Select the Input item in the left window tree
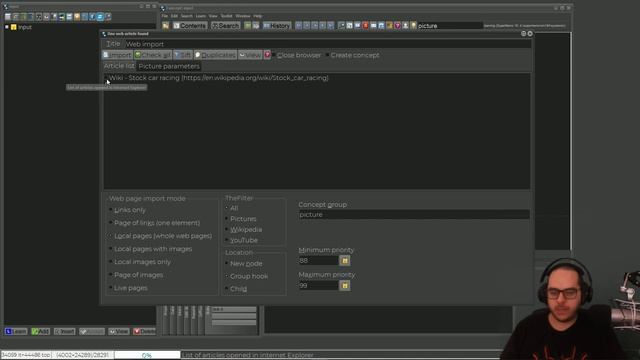 point(24,27)
